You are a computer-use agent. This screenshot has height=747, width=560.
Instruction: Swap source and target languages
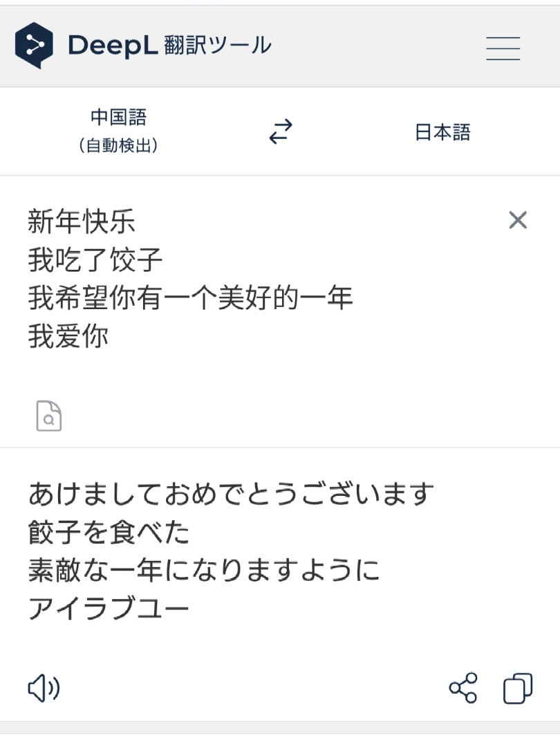click(281, 131)
